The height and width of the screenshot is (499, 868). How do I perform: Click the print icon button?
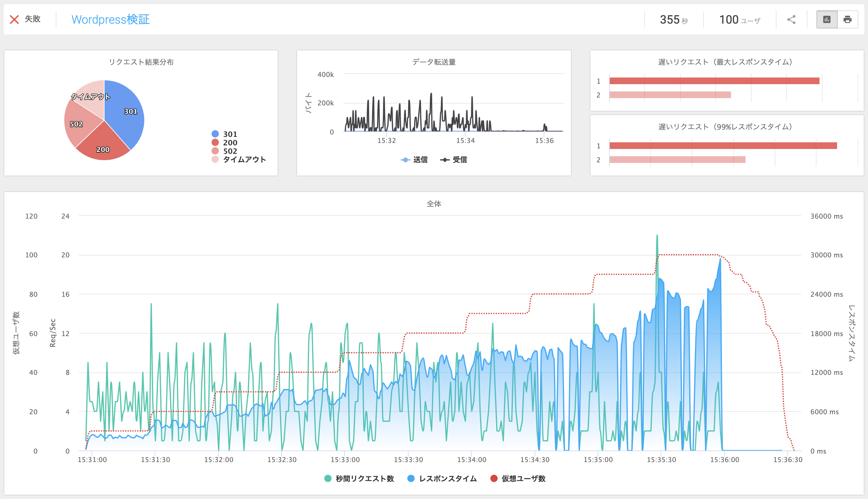tap(847, 20)
